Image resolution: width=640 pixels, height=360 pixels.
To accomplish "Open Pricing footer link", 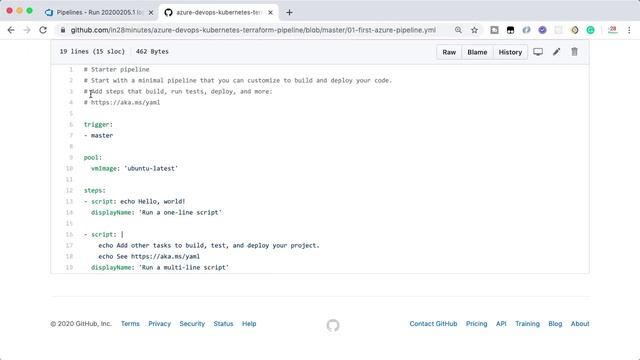I will coord(477,323).
